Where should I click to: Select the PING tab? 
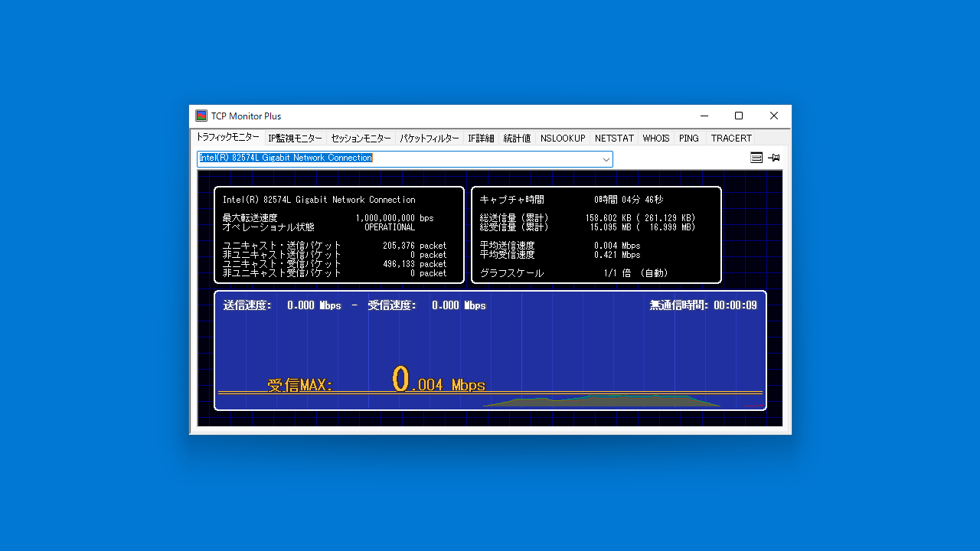tap(689, 139)
